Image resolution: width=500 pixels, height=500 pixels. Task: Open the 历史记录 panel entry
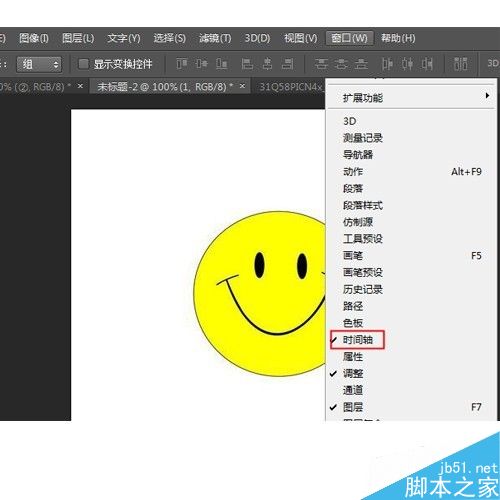click(x=411, y=289)
